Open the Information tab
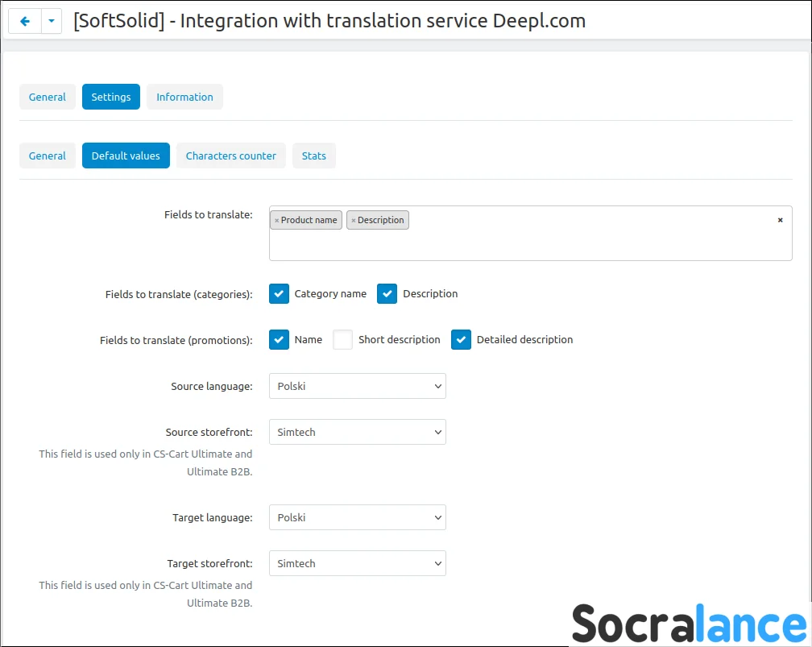 [184, 97]
